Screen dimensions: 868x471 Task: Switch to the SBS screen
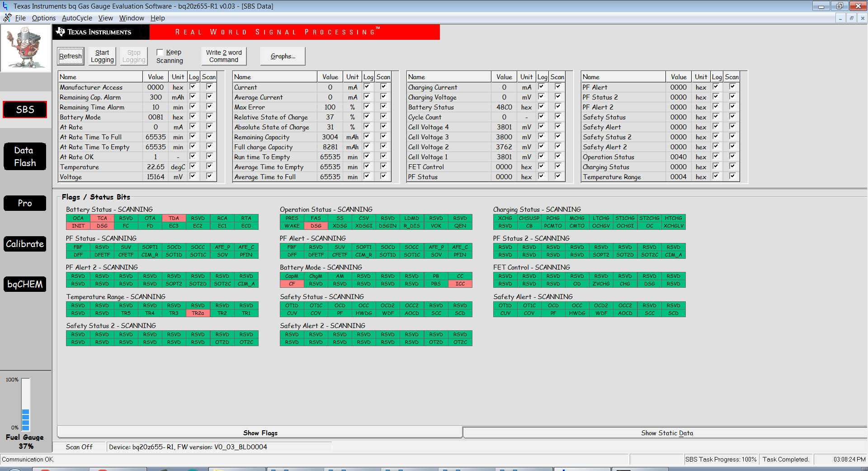click(25, 109)
